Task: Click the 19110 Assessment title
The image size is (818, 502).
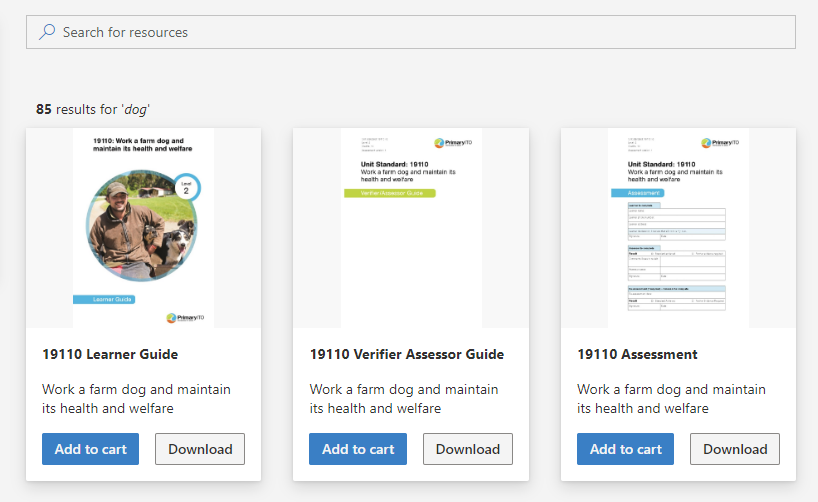Action: pos(637,354)
